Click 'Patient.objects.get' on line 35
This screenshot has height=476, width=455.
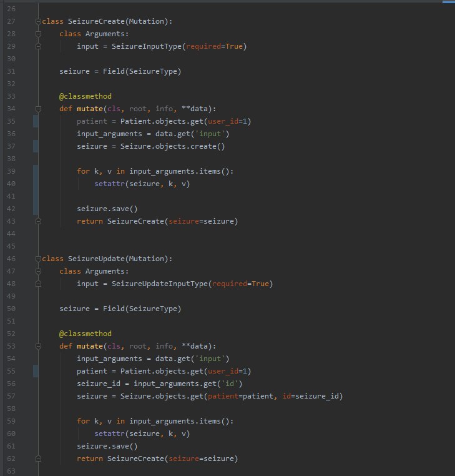tap(162, 121)
